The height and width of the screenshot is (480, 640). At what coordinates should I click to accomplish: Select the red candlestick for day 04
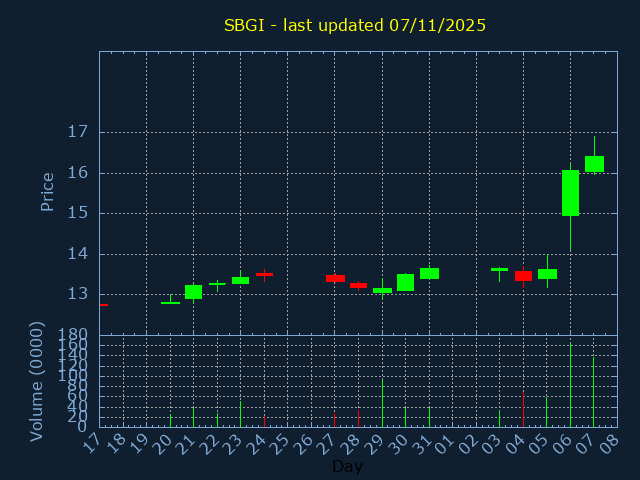tap(523, 276)
